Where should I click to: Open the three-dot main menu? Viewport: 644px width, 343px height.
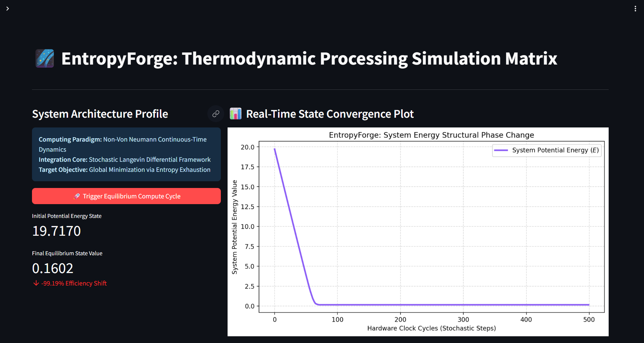(635, 9)
